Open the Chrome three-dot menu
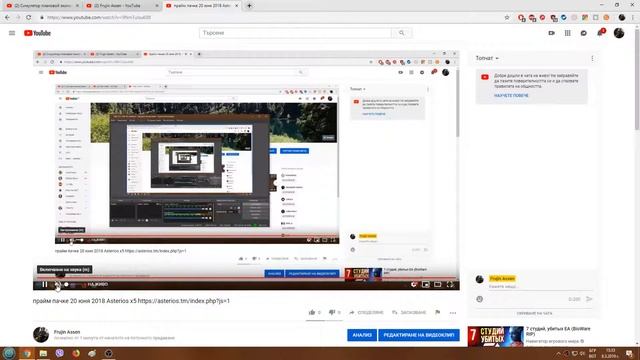Viewport: 640px width, 360px height. (x=633, y=18)
